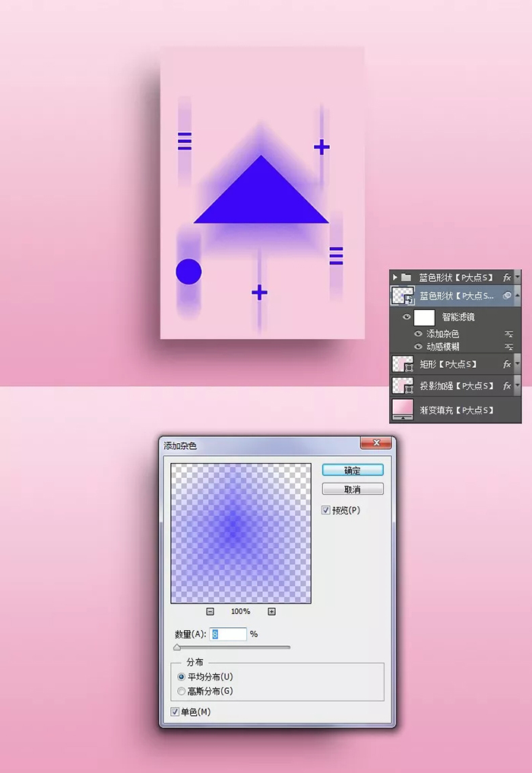Click the fx icon on the 矩形 layer

(x=507, y=365)
